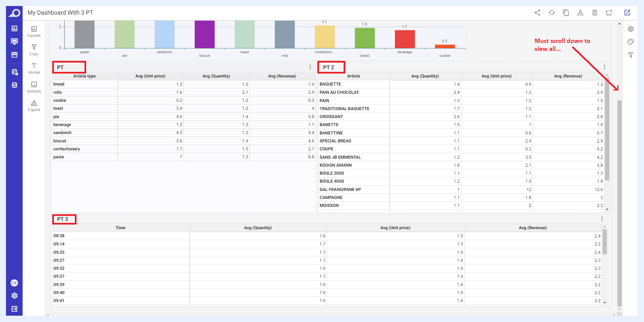The width and height of the screenshot is (644, 322).
Task: Click the copy dashboard icon
Action: (566, 13)
